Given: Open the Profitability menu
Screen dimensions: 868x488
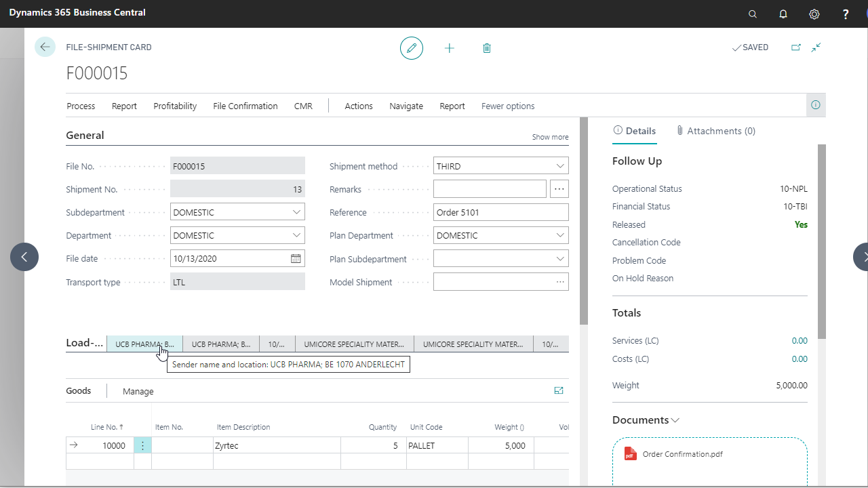Looking at the screenshot, I should tap(175, 106).
